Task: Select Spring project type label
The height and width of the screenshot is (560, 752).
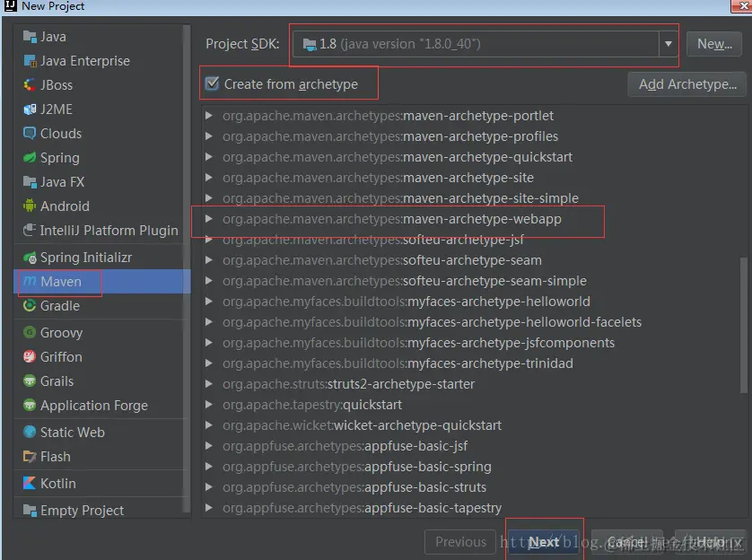Action: [x=60, y=158]
